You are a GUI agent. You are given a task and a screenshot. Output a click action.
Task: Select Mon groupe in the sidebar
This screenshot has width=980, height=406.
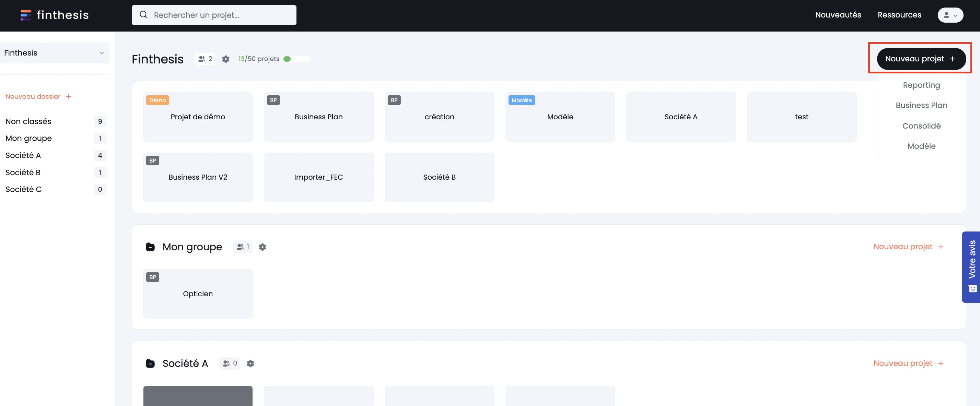pyautogui.click(x=56, y=139)
